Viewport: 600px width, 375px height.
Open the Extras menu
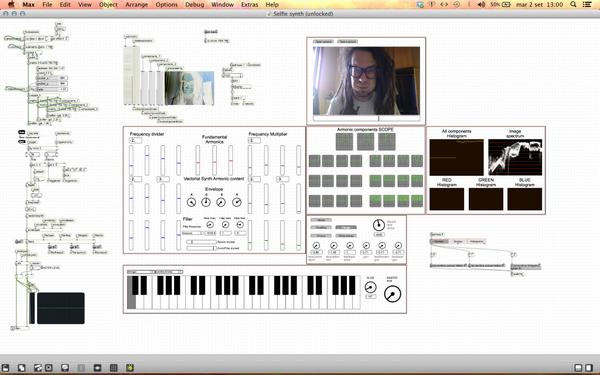coord(249,5)
